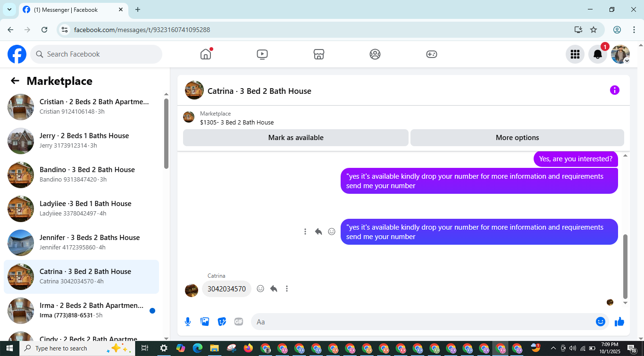The height and width of the screenshot is (356, 644).
Task: Select the Catrina 3 Bed 2 Bath House conversation
Action: click(81, 277)
